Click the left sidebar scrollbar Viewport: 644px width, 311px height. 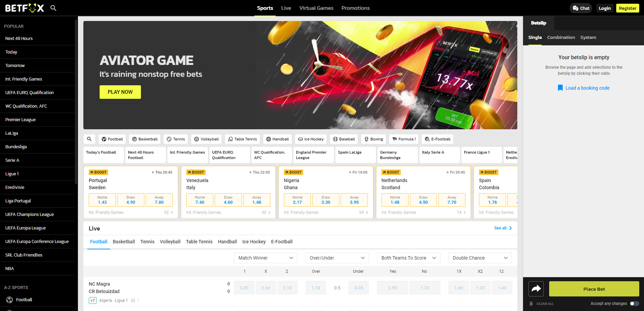(76, 102)
